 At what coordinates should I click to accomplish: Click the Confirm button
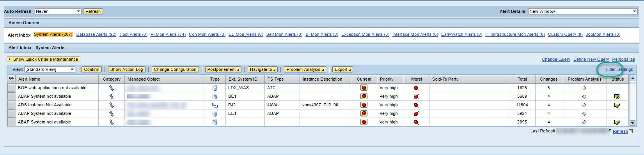[92, 69]
